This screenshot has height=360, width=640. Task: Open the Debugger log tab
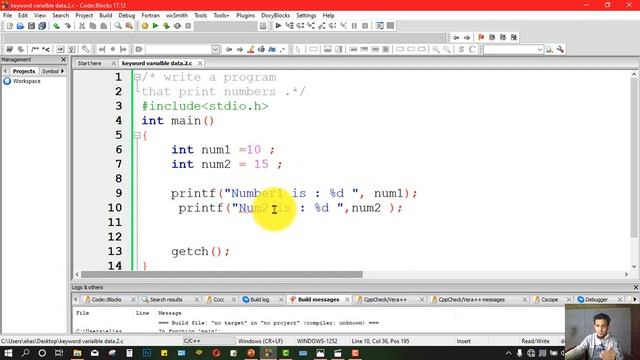click(596, 300)
